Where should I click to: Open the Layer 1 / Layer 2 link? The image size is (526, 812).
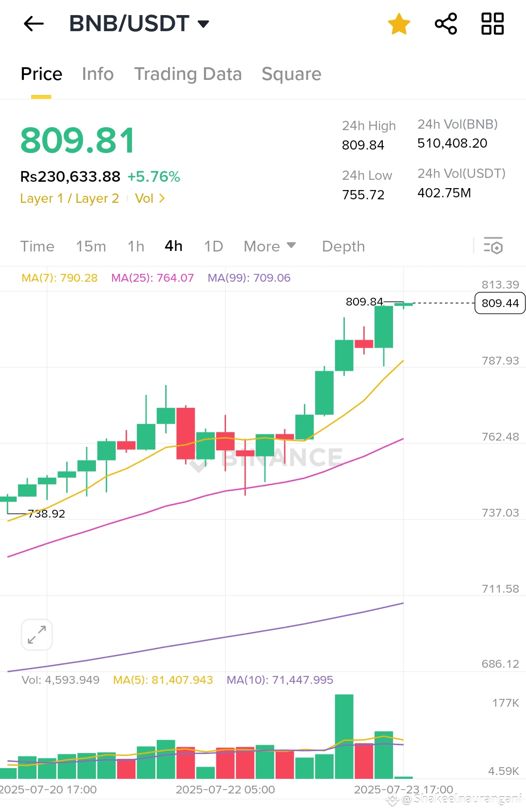pyautogui.click(x=69, y=198)
